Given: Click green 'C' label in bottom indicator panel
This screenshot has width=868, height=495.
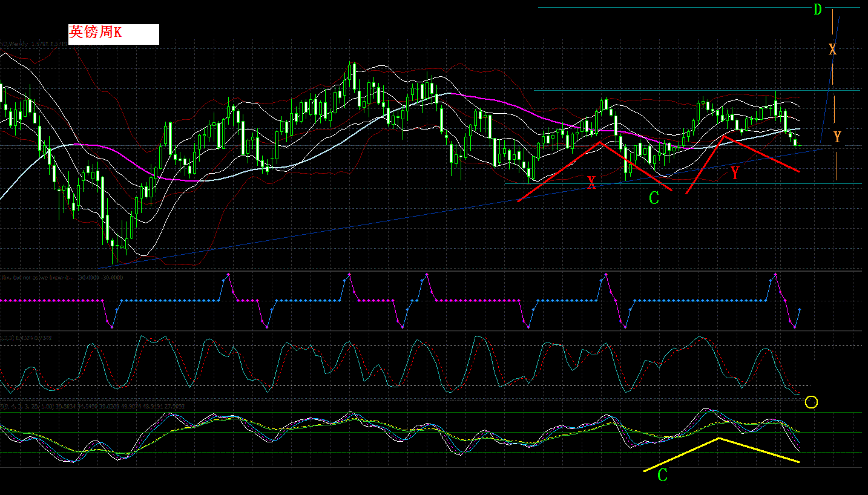Looking at the screenshot, I should [663, 475].
